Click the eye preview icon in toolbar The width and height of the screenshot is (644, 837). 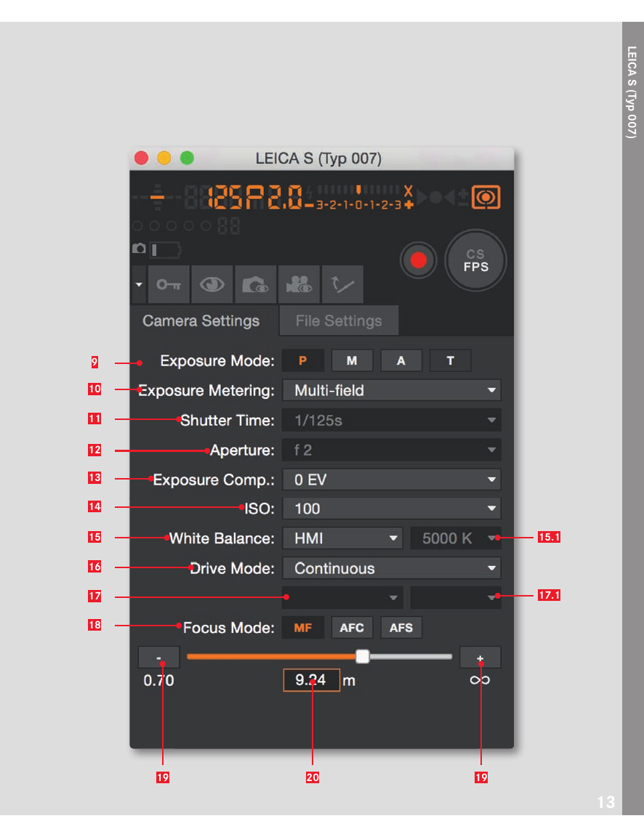coord(212,285)
